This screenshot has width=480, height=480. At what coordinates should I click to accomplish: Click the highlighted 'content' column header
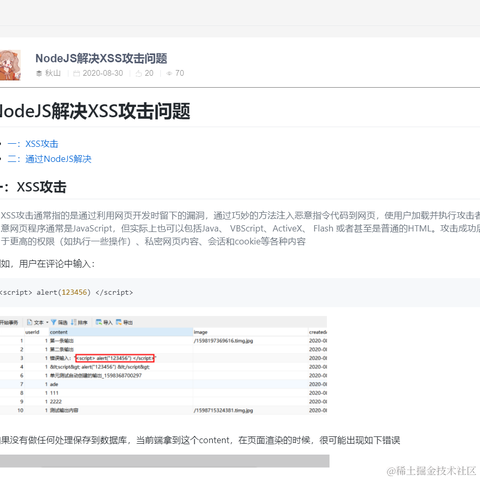tap(121, 332)
